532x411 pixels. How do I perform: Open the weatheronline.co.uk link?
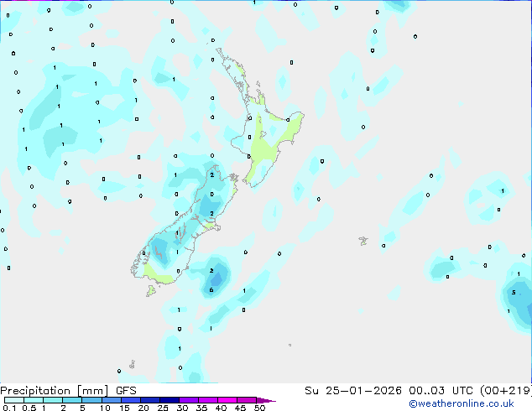pyautogui.click(x=462, y=403)
